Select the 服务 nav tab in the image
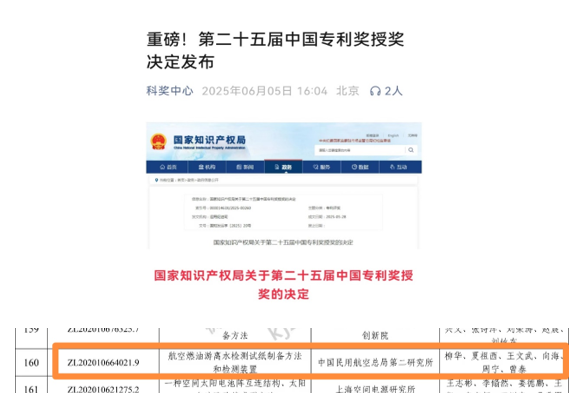This screenshot has height=413, width=587. tap(322, 167)
